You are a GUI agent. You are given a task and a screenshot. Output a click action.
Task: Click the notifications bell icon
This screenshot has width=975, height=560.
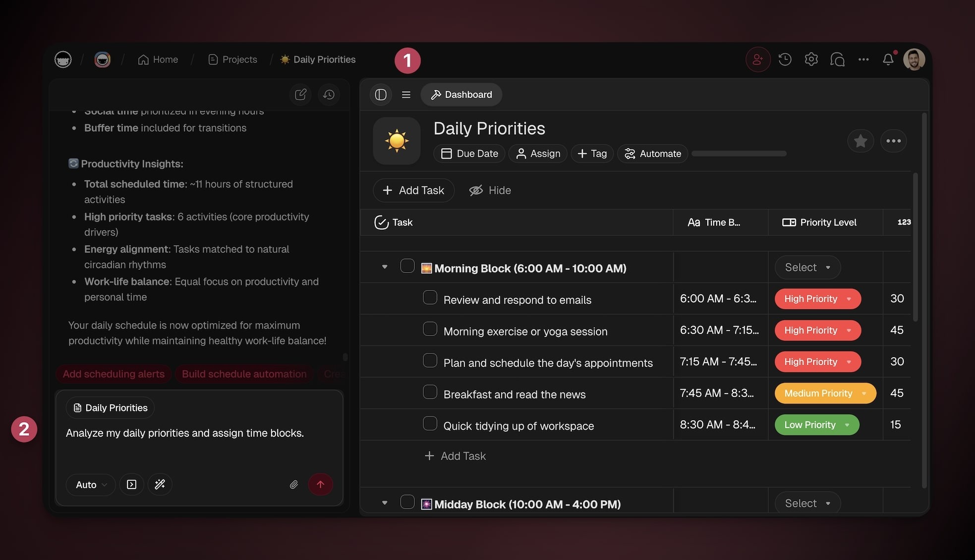click(x=888, y=59)
